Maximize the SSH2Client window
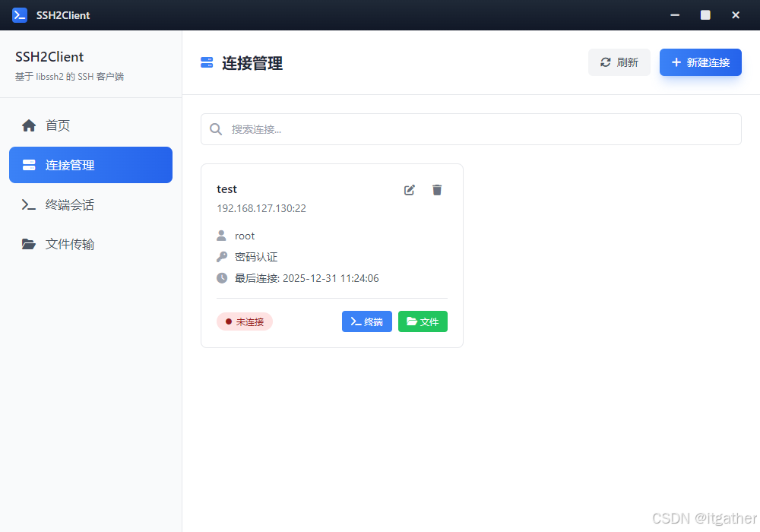 coord(705,15)
